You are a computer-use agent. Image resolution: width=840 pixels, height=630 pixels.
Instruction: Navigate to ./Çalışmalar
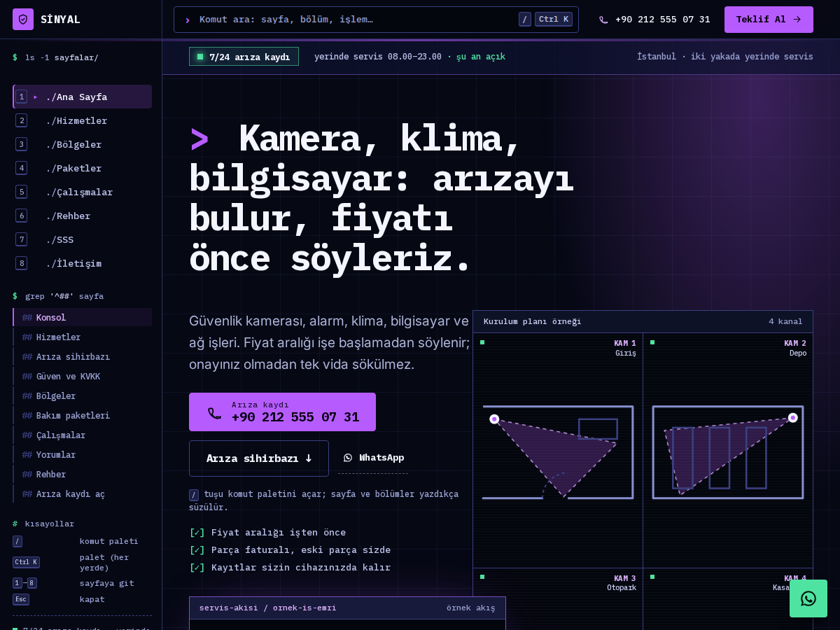point(82,192)
